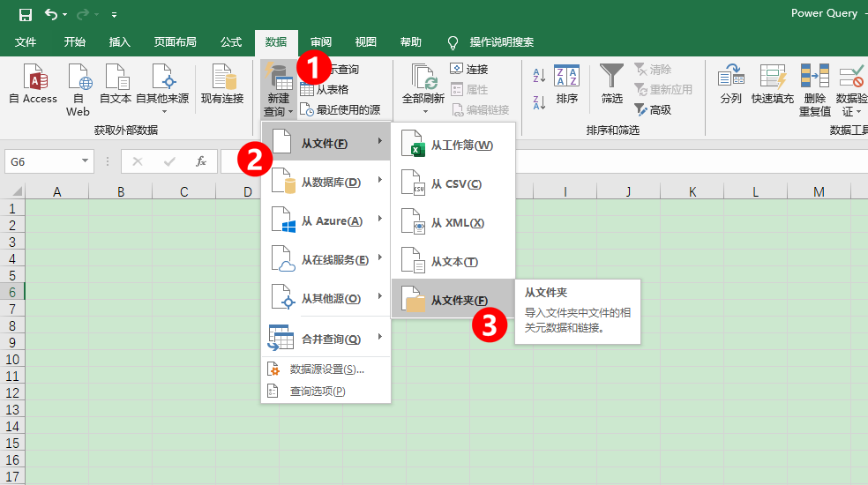Screen dimensions: 868x485
Task: Open 现有连接
Action: tap(222, 84)
